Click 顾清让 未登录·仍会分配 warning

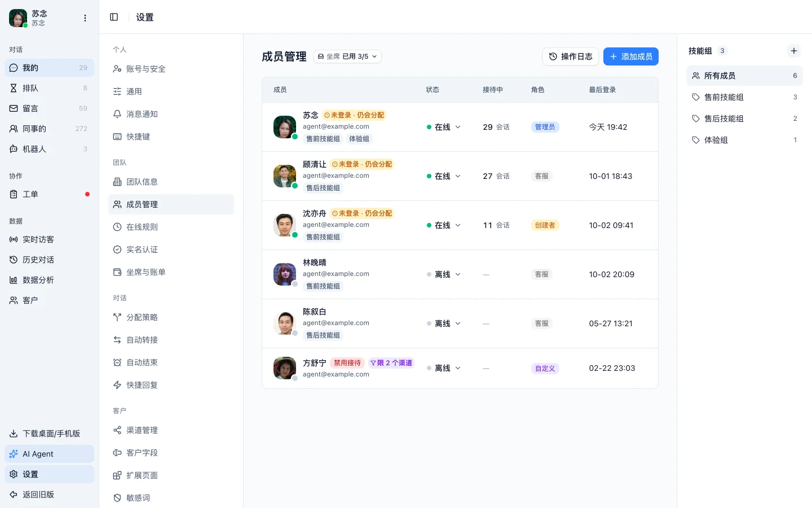point(362,164)
